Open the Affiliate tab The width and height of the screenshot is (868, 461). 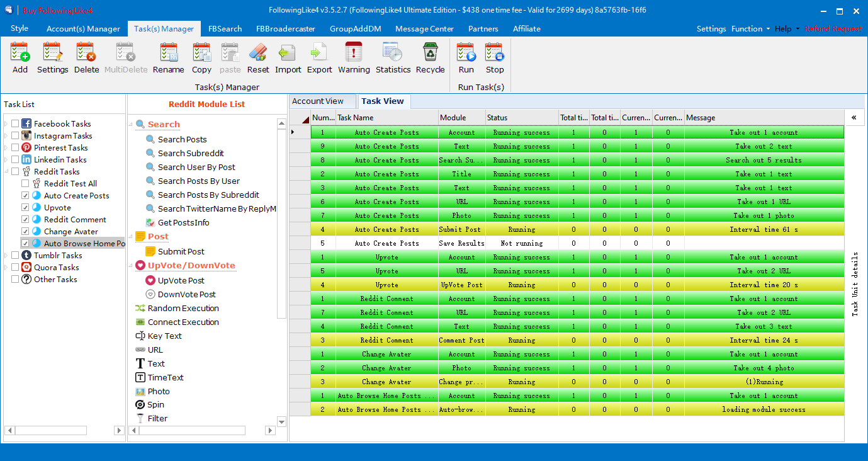point(526,29)
